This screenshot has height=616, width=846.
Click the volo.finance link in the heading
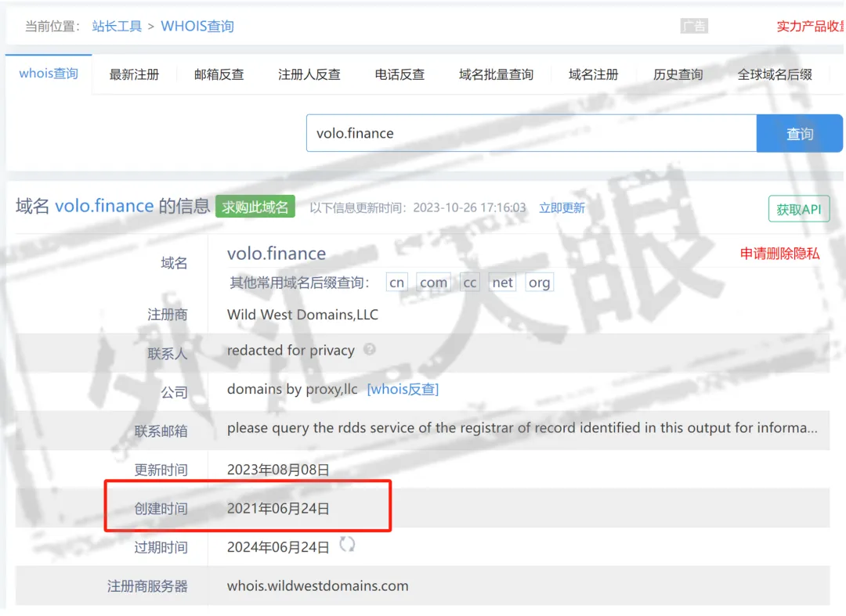tap(104, 206)
